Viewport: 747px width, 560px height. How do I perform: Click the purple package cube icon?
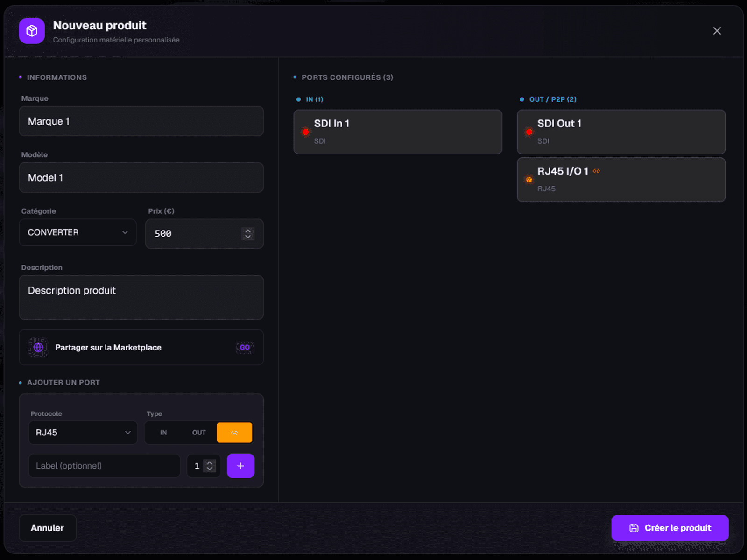tap(32, 31)
